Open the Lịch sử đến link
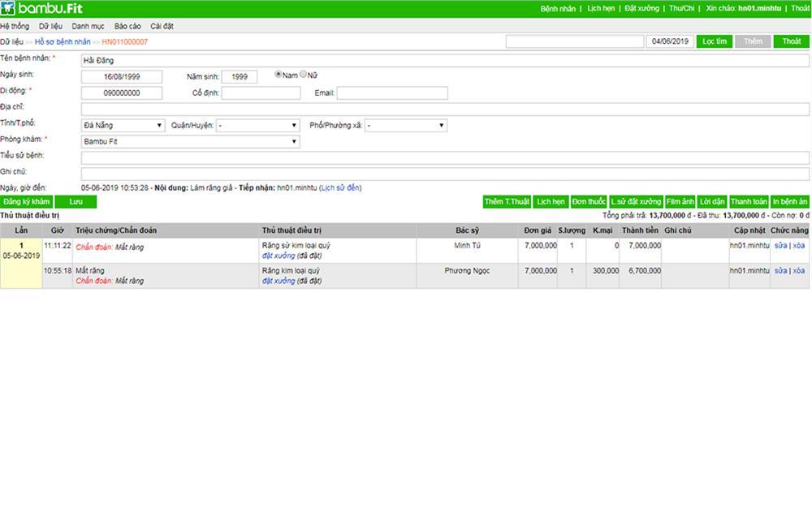Image resolution: width=812 pixels, height=512 pixels. click(340, 188)
